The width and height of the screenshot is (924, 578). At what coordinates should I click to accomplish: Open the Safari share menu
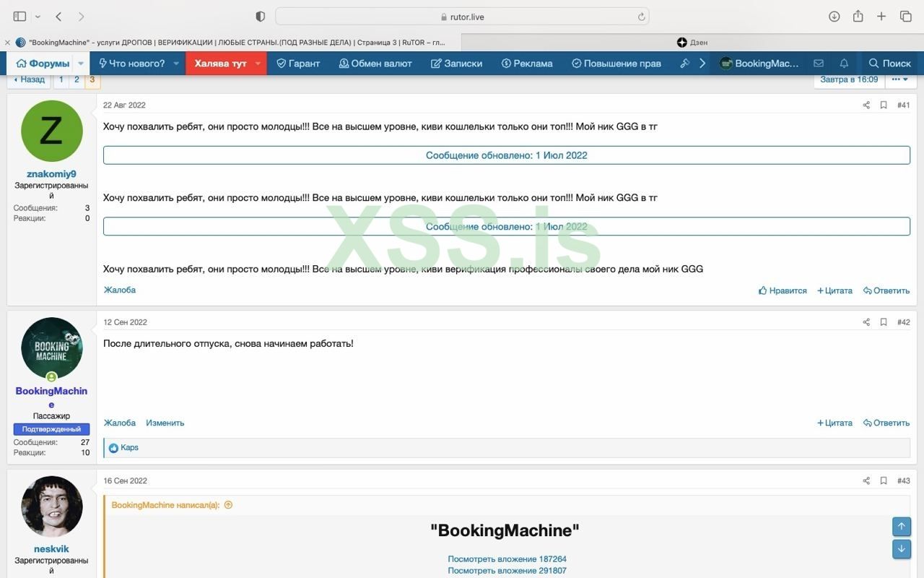point(858,16)
